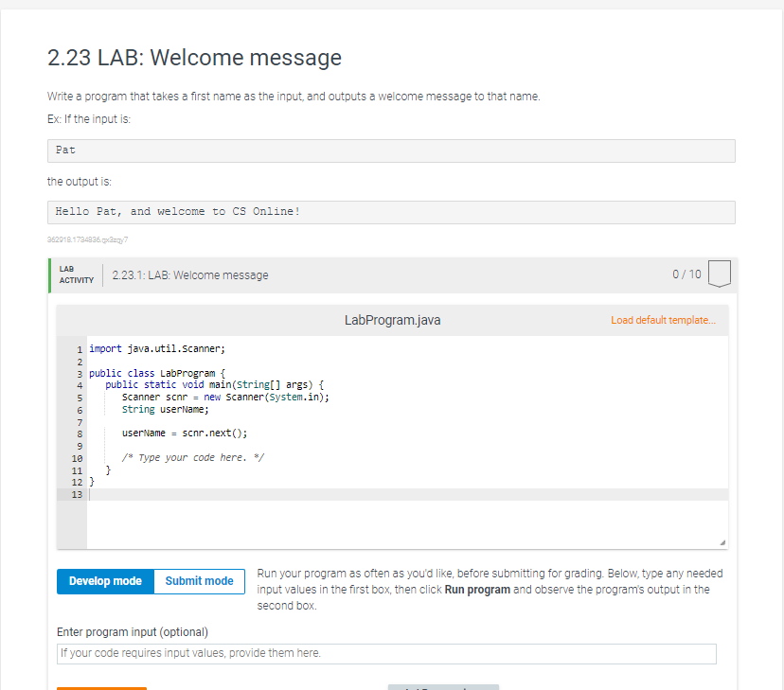This screenshot has height=690, width=784.
Task: Select the LabProgram.java file header
Action: tap(393, 320)
